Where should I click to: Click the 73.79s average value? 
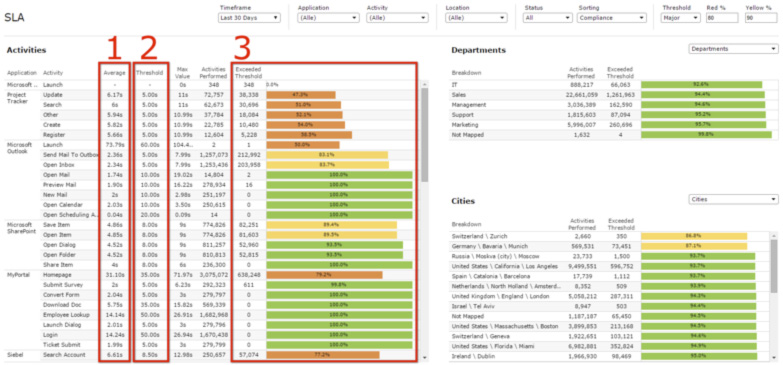[x=116, y=145]
